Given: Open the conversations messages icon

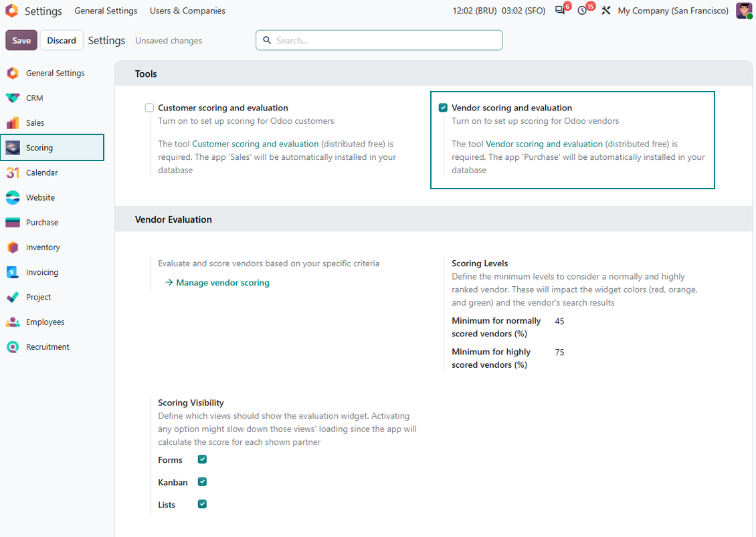Looking at the screenshot, I should (x=560, y=11).
